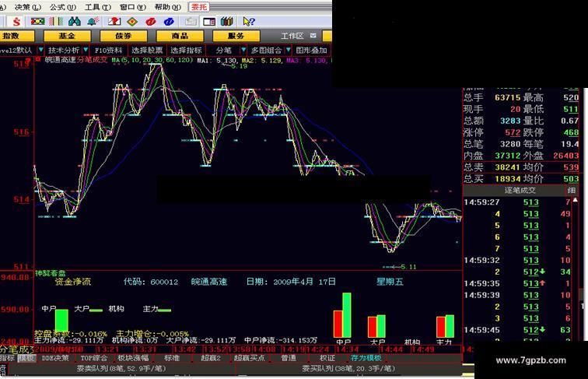This screenshot has width=588, height=379.
Task: Click the 分笔 toolbar button
Action: point(223,50)
